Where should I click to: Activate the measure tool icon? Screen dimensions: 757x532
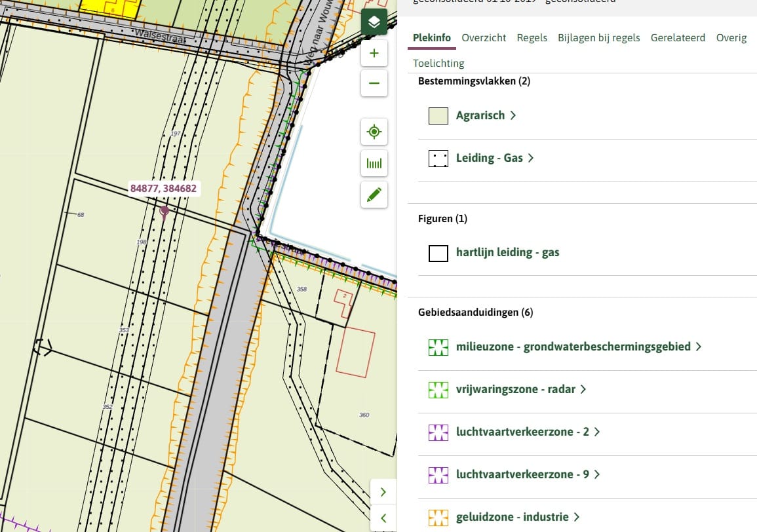click(374, 163)
